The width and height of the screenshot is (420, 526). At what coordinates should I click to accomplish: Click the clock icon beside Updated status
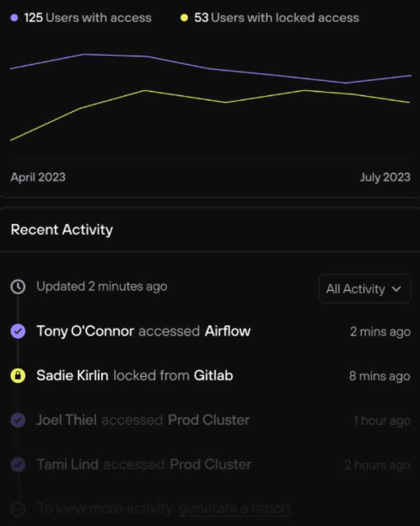[x=18, y=287]
